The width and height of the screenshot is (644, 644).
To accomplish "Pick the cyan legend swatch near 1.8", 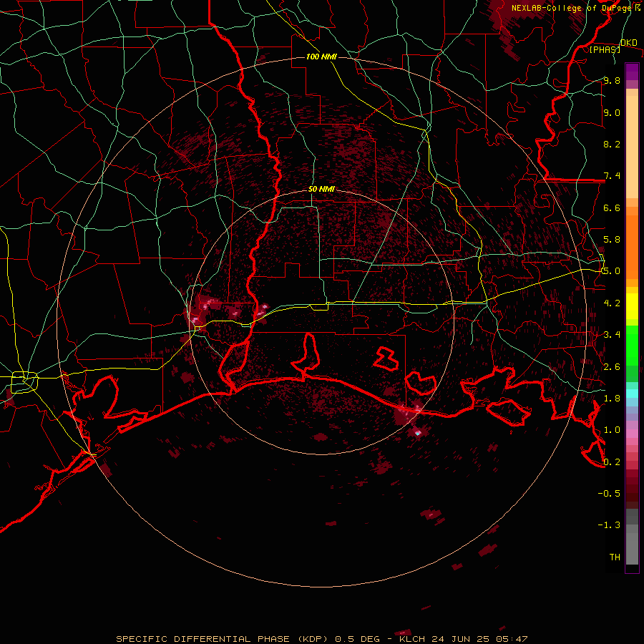I will coord(632,393).
